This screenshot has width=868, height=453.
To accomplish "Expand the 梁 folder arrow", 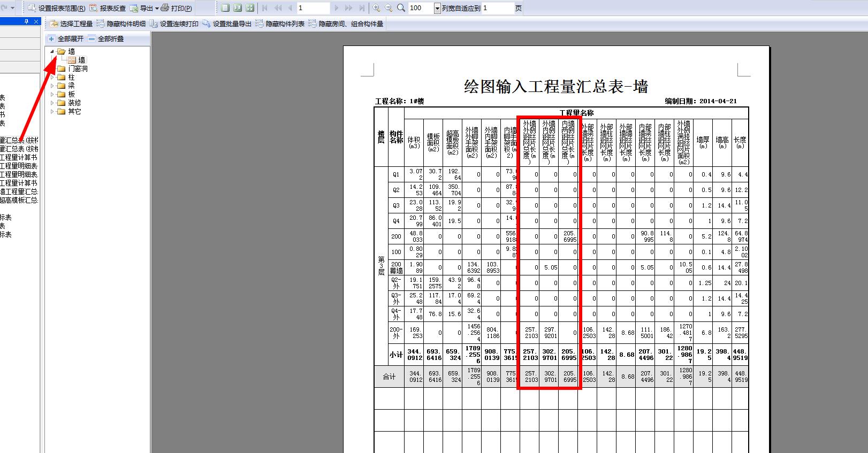I will click(52, 86).
